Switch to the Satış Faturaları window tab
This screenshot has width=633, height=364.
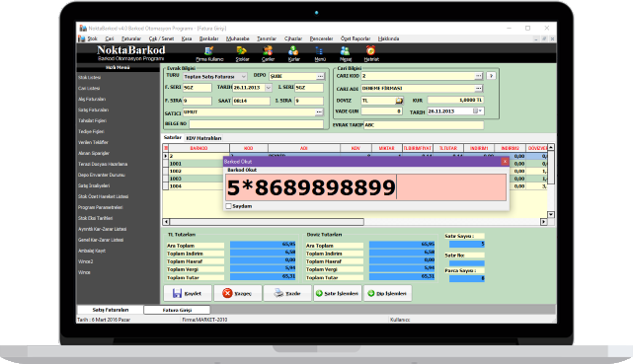tap(111, 310)
